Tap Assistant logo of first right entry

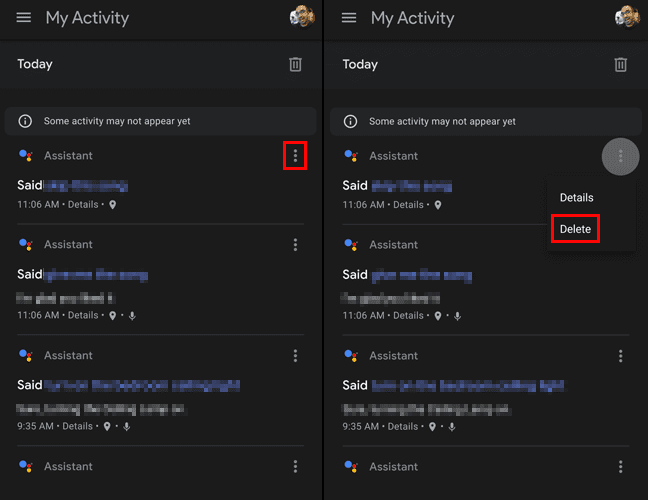click(351, 156)
